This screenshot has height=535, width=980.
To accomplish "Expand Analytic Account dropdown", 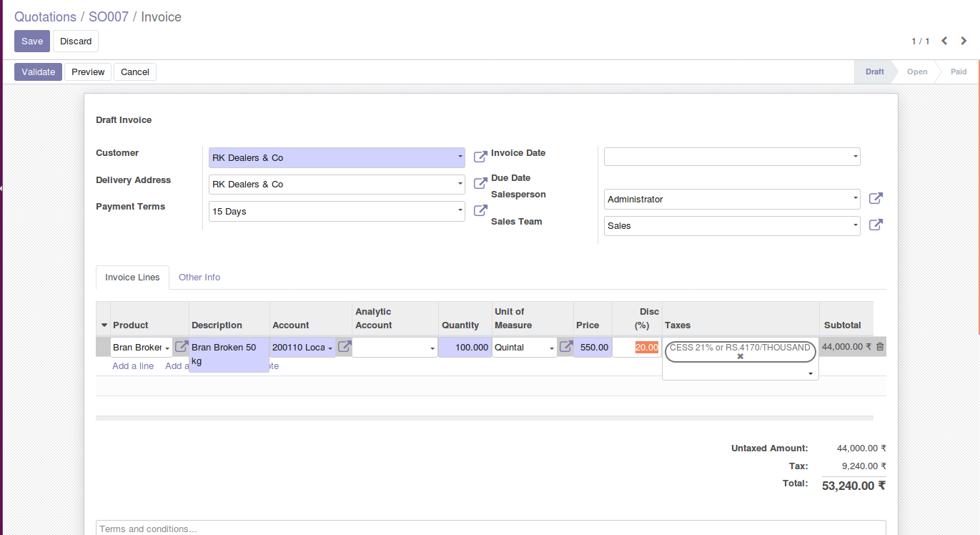I will (432, 348).
